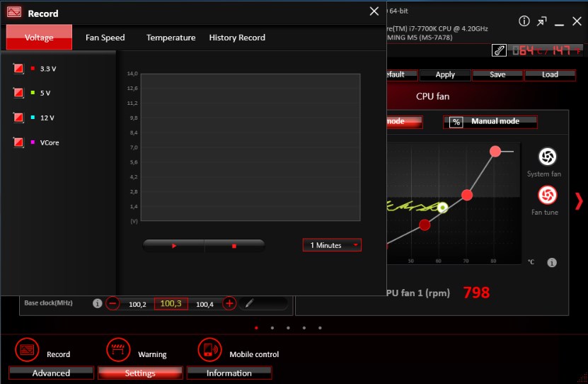Open the History Record tab
Image resolution: width=588 pixels, height=384 pixels.
[x=237, y=38]
